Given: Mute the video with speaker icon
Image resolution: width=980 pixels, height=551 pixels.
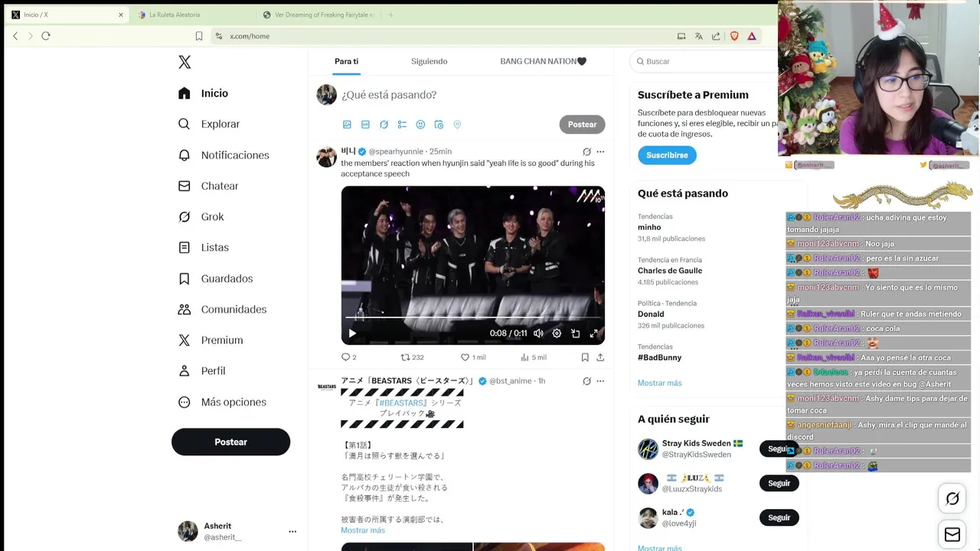Looking at the screenshot, I should click(538, 334).
